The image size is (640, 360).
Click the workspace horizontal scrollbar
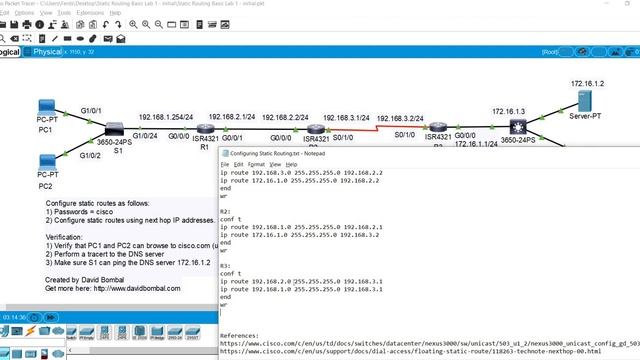[112, 307]
